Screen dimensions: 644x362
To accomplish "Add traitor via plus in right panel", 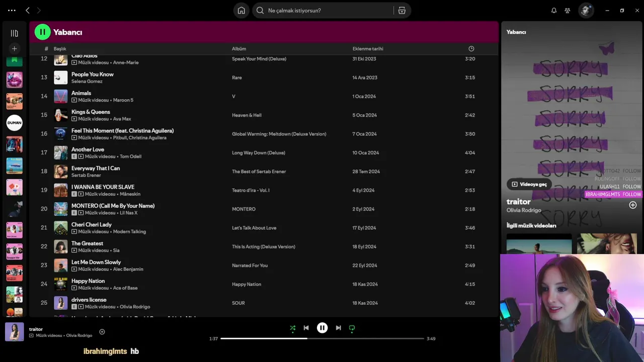I will [633, 205].
